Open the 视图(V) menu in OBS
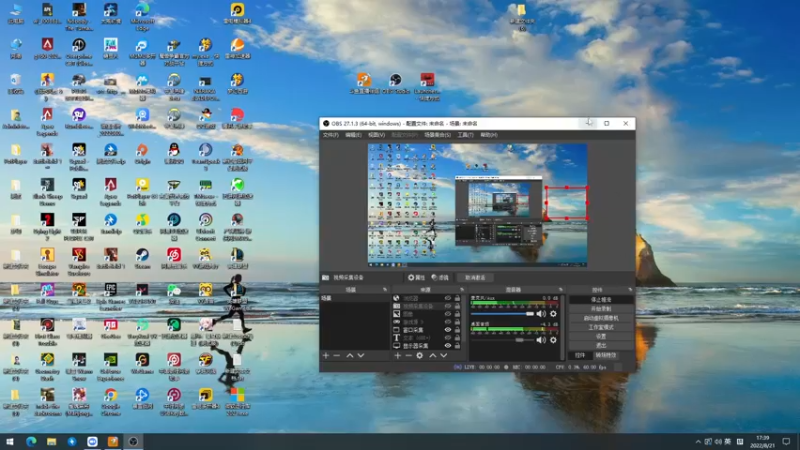The width and height of the screenshot is (800, 450). tap(377, 135)
